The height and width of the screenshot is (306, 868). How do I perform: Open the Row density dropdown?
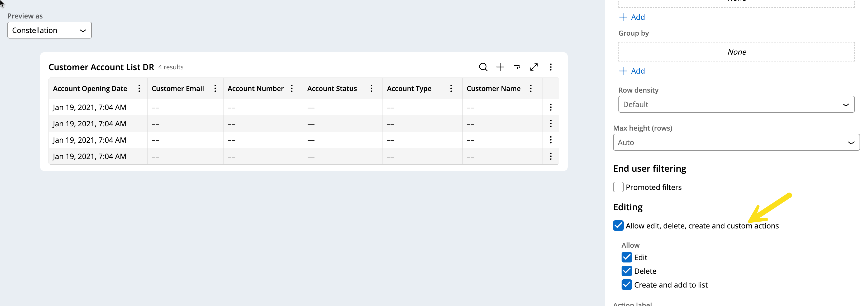(736, 104)
